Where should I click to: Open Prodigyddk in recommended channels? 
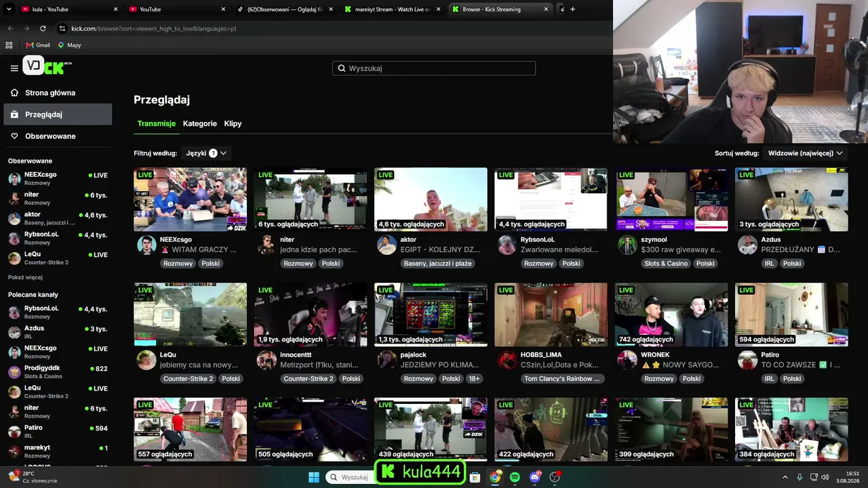pyautogui.click(x=58, y=372)
